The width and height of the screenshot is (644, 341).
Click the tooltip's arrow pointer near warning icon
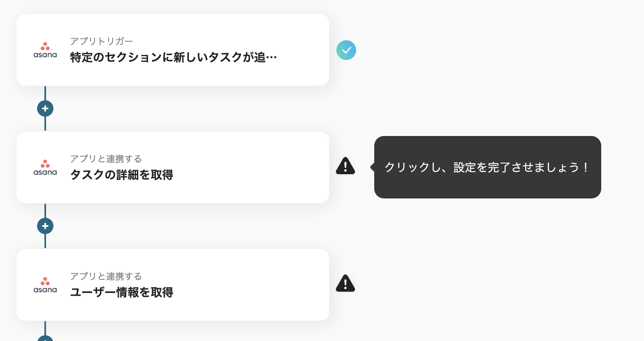(372, 167)
